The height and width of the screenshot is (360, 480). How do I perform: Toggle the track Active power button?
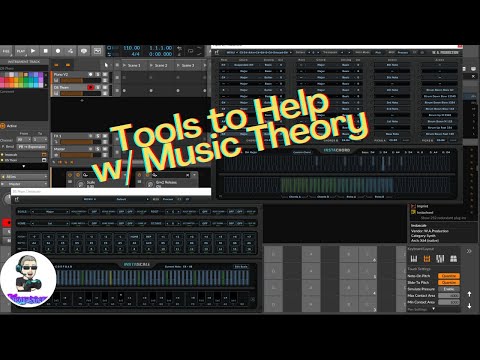pyautogui.click(x=3, y=126)
